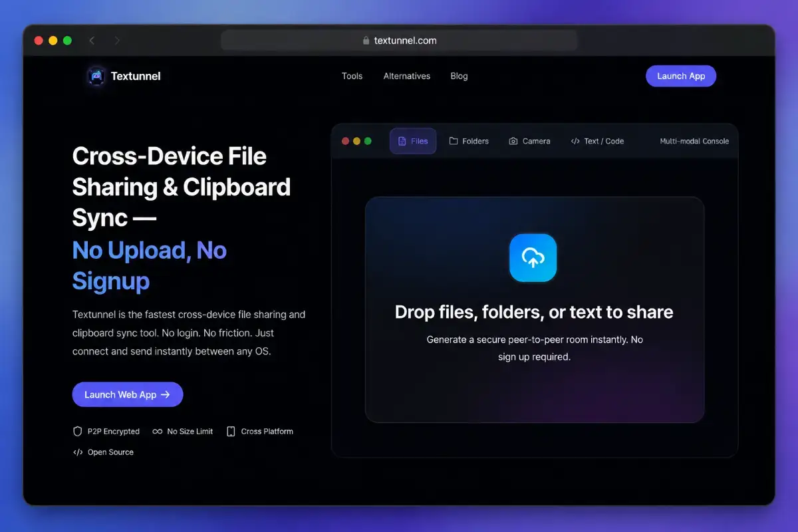Click the Open Source text
This screenshot has height=532, width=798.
tap(110, 452)
